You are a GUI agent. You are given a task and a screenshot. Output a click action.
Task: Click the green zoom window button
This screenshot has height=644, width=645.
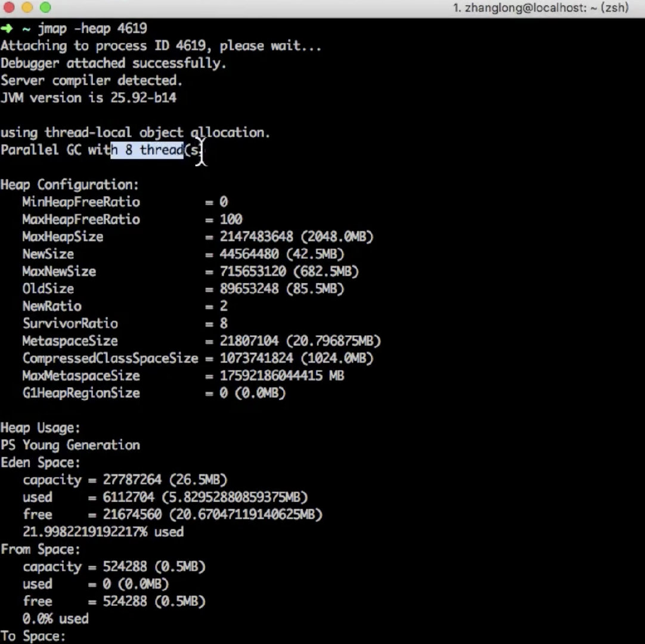point(45,7)
